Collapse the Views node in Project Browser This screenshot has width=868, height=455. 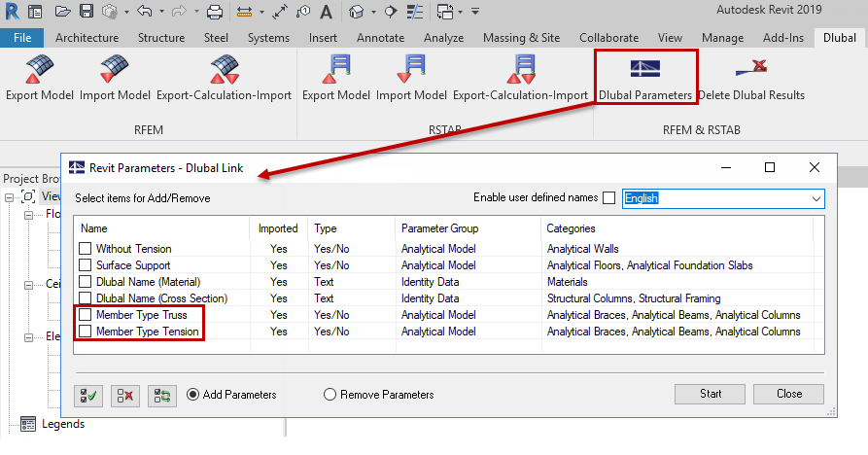click(x=10, y=197)
